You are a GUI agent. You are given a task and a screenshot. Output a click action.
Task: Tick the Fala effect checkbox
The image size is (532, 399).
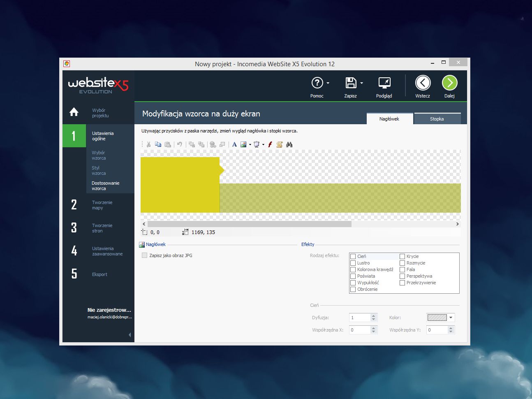[402, 269]
